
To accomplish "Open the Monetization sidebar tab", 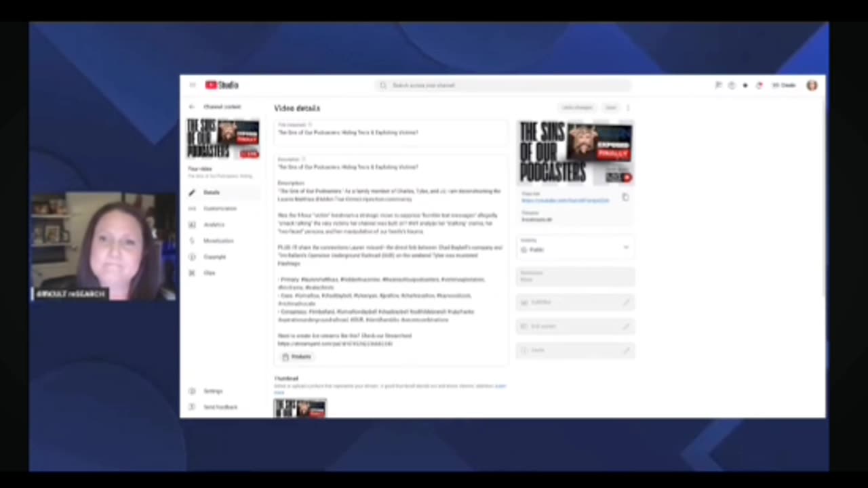I will tap(221, 241).
